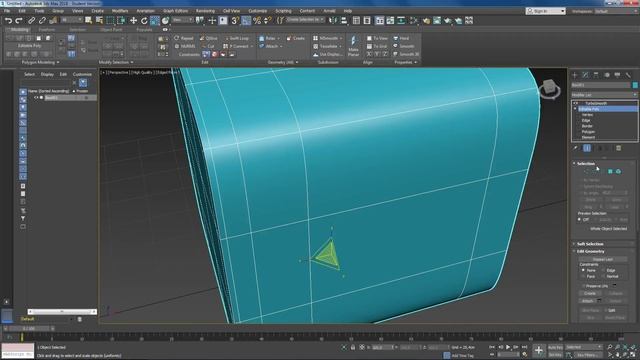Viewport: 640px width, 360px height.
Task: Choose the Rectangular Selection Region icon
Action: coord(110,20)
